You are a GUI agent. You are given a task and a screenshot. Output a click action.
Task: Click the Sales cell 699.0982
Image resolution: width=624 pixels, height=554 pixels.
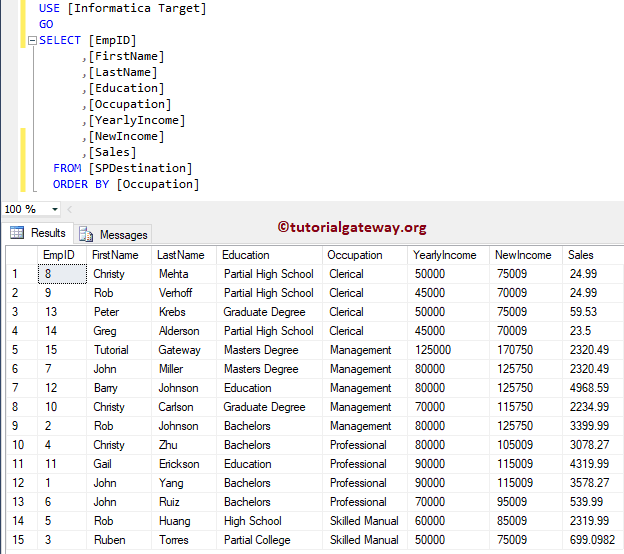[x=593, y=540]
